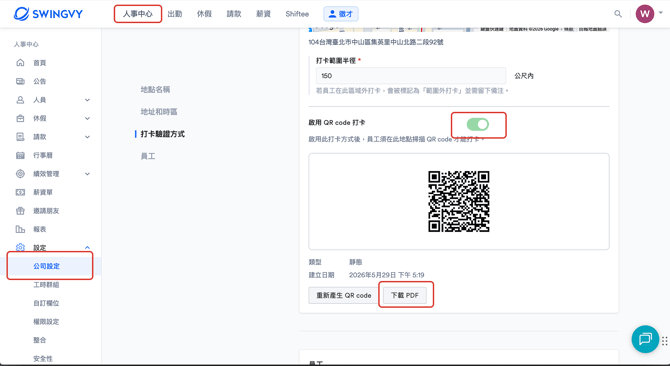This screenshot has height=366, width=670.
Task: Click the 建立日期 value text
Action: 387,275
